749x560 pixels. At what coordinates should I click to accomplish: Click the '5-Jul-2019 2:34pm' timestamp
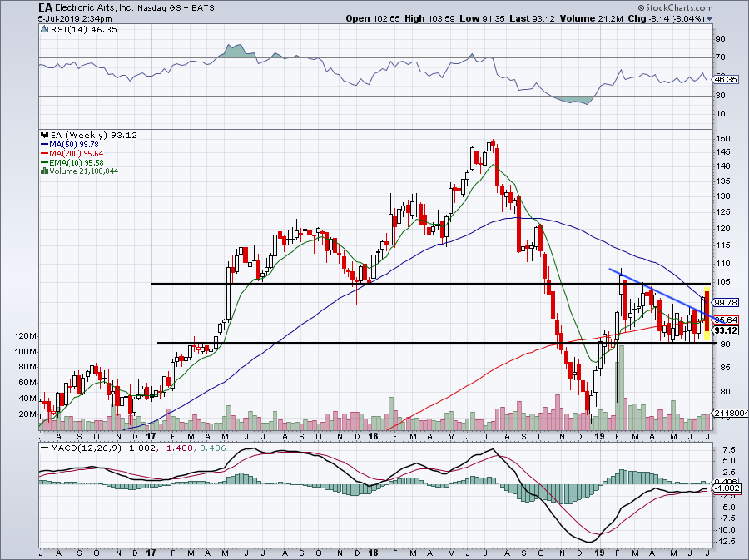(x=76, y=19)
